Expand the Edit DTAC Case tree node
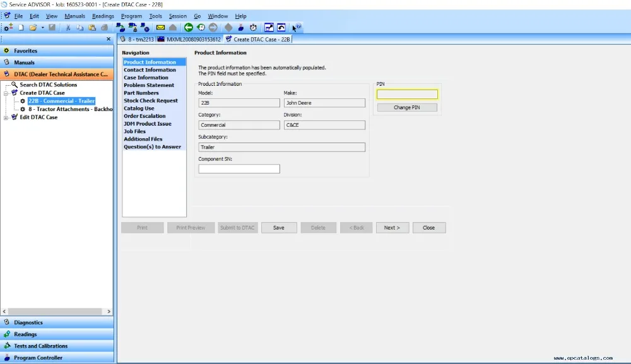 click(6, 117)
